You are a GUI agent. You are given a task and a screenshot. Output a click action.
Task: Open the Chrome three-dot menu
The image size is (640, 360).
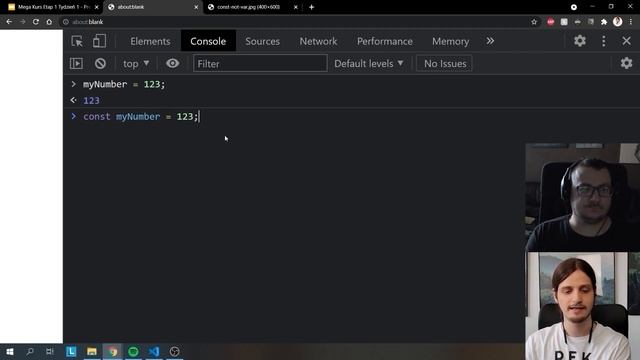(631, 22)
